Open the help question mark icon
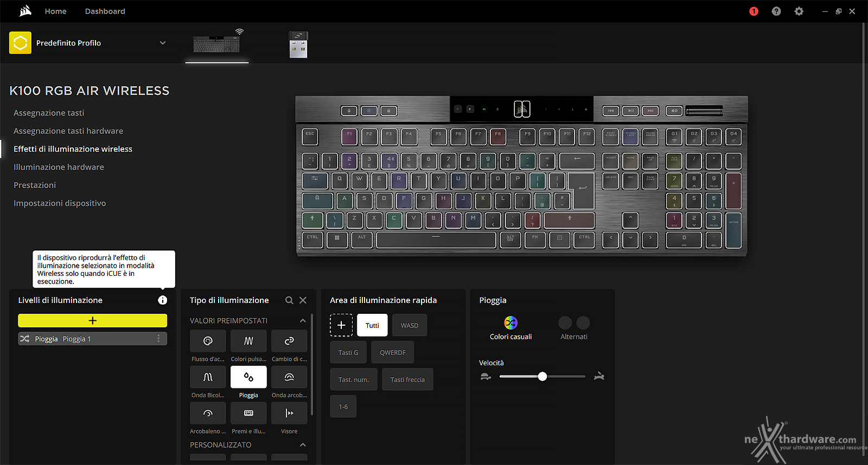The height and width of the screenshot is (465, 868). [776, 11]
